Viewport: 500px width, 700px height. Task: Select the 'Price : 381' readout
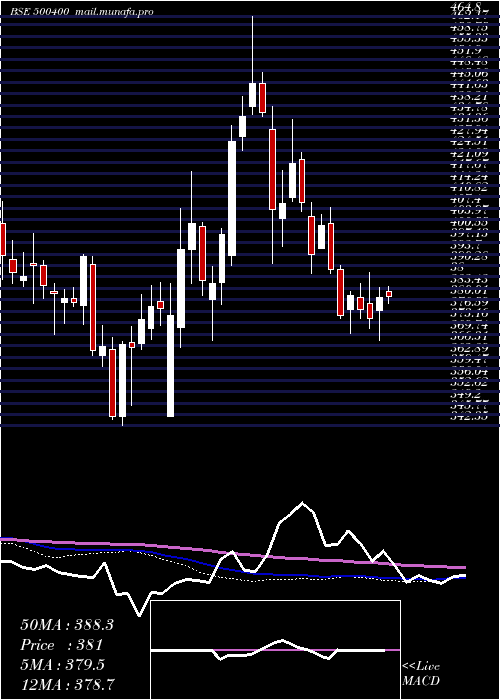click(x=62, y=645)
